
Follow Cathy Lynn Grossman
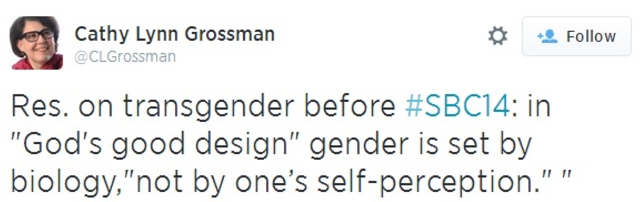576,36
